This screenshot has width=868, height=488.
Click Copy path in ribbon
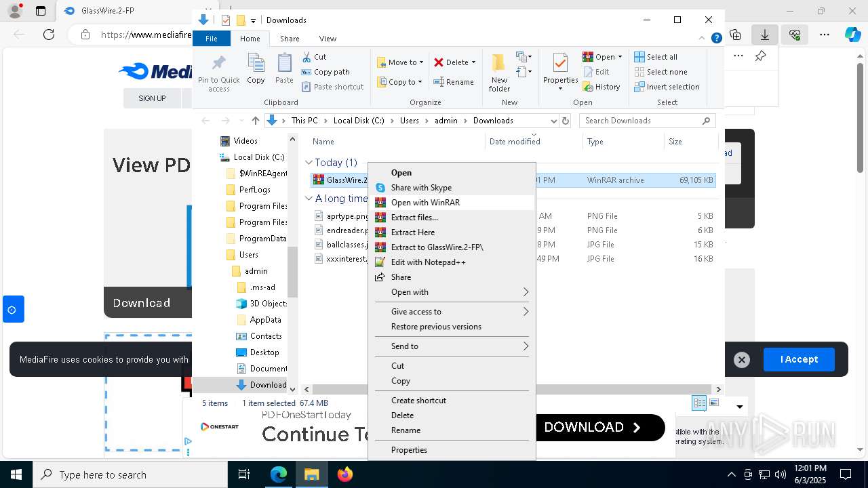(325, 72)
